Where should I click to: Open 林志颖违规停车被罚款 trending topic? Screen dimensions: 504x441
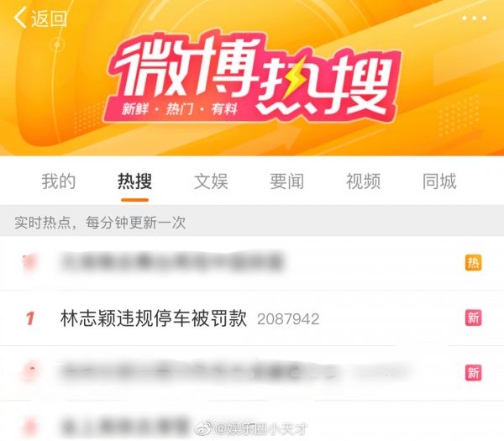pos(154,318)
